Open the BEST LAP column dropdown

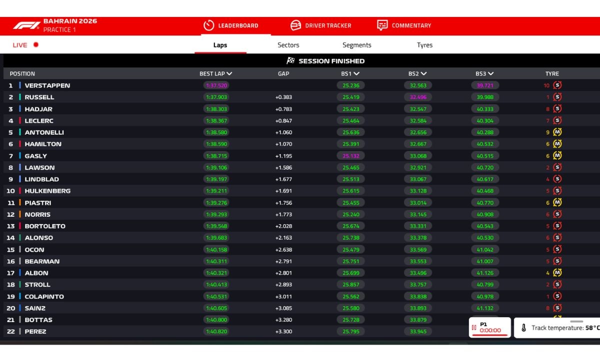click(x=229, y=73)
